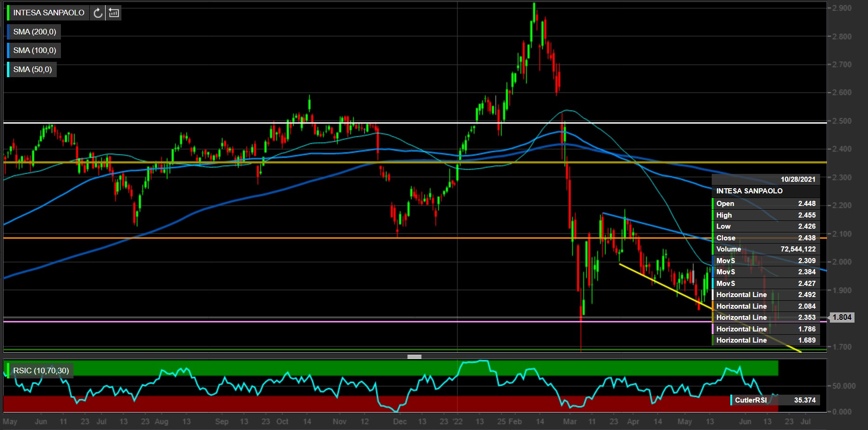Click the 10/28/2021 date in data box
Viewport: 868px width, 430px height.
(798, 179)
